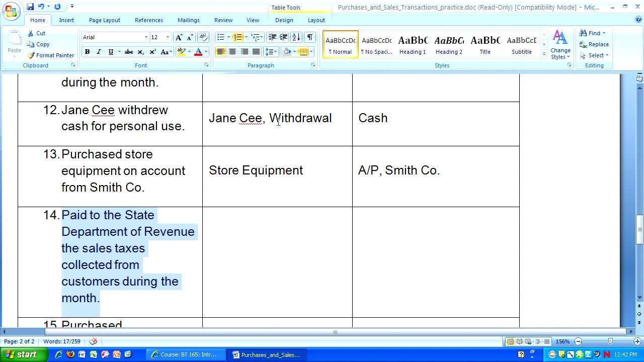Viewport: 644px width, 362px height.
Task: Click the Grow Font icon
Action: [x=179, y=37]
